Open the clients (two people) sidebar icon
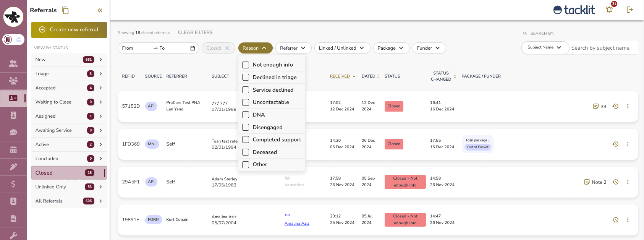644x240 pixels. tap(13, 64)
